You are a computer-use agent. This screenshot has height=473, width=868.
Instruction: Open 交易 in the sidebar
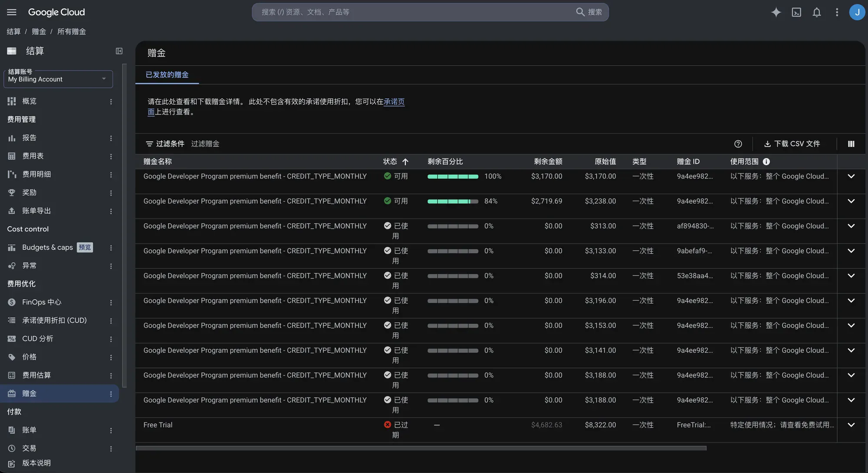pos(29,448)
